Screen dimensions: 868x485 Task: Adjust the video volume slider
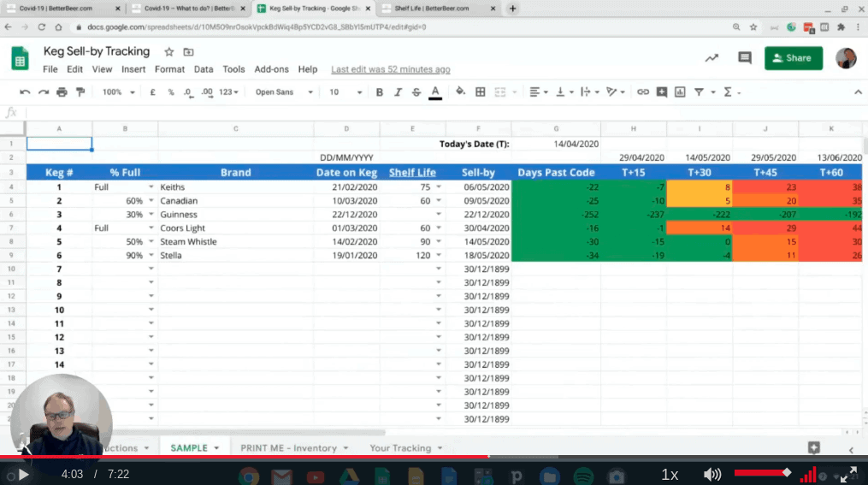point(763,473)
